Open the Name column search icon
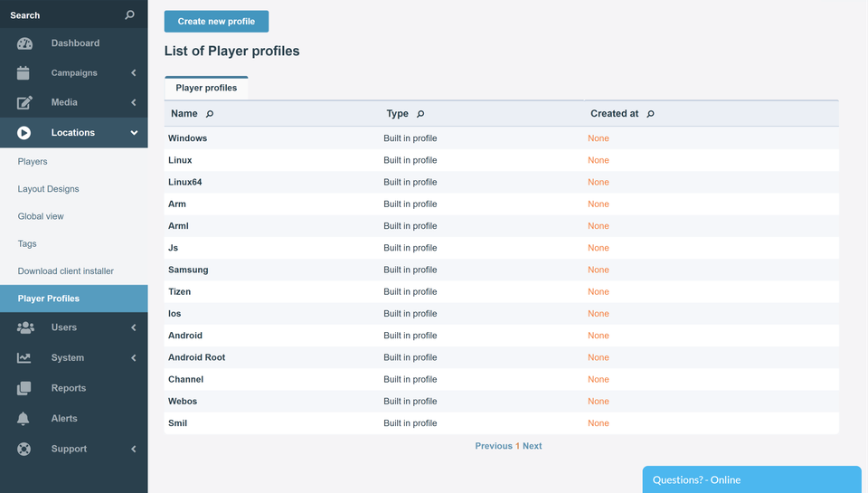Image resolution: width=868 pixels, height=493 pixels. click(x=210, y=114)
